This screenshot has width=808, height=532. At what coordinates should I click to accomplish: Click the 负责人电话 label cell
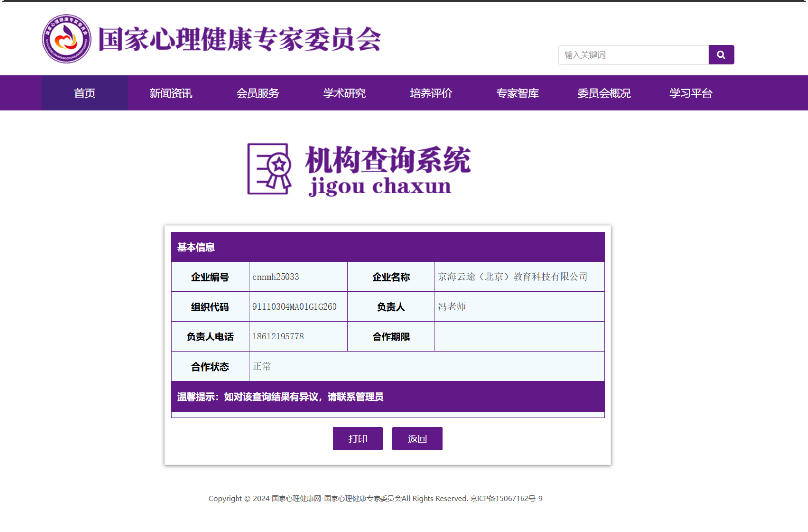pyautogui.click(x=210, y=337)
